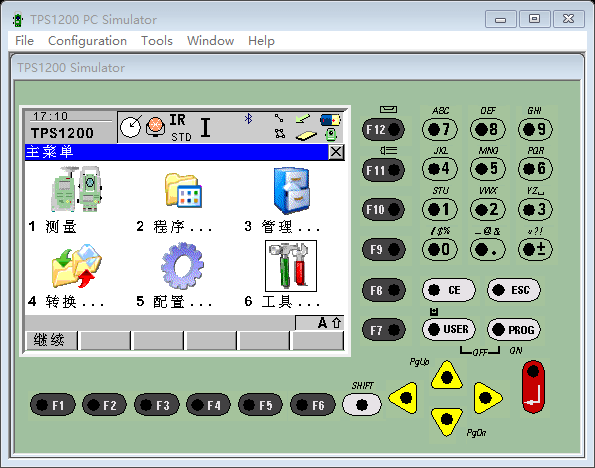Click numeric key 5 (MNO)
595x468 pixels.
[x=488, y=169]
